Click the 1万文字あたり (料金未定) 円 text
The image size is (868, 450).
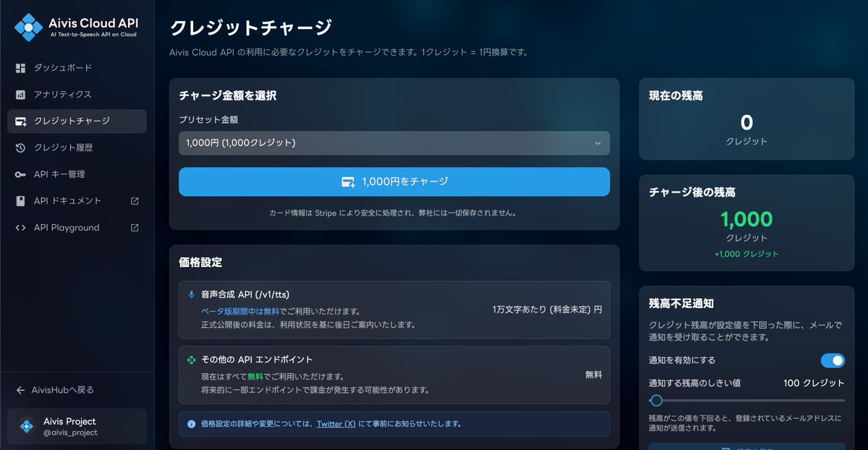pos(547,310)
